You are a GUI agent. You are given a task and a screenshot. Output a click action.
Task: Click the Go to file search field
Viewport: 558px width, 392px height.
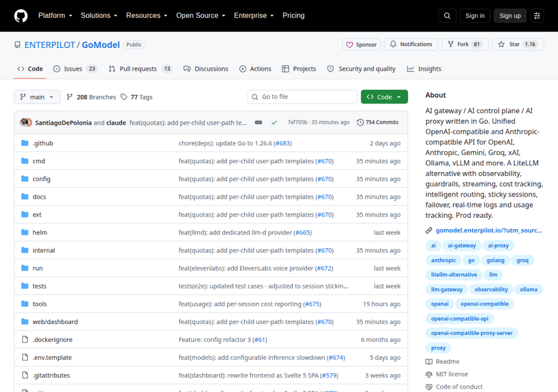coord(302,97)
